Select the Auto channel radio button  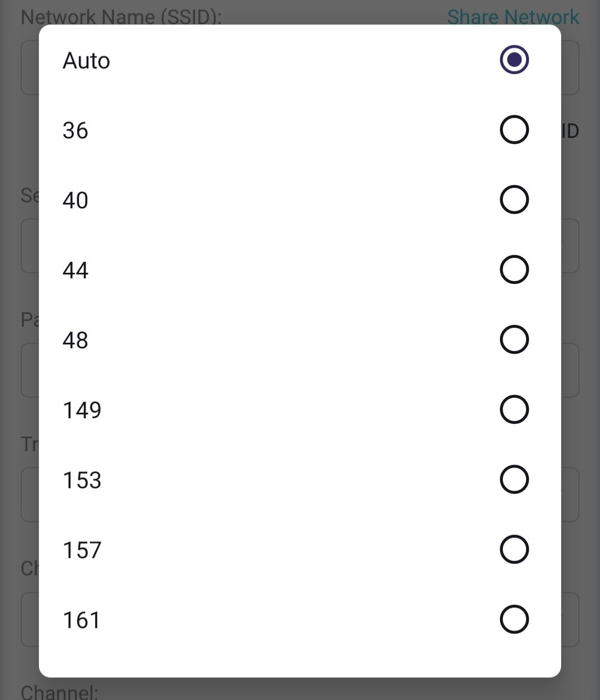click(x=514, y=59)
